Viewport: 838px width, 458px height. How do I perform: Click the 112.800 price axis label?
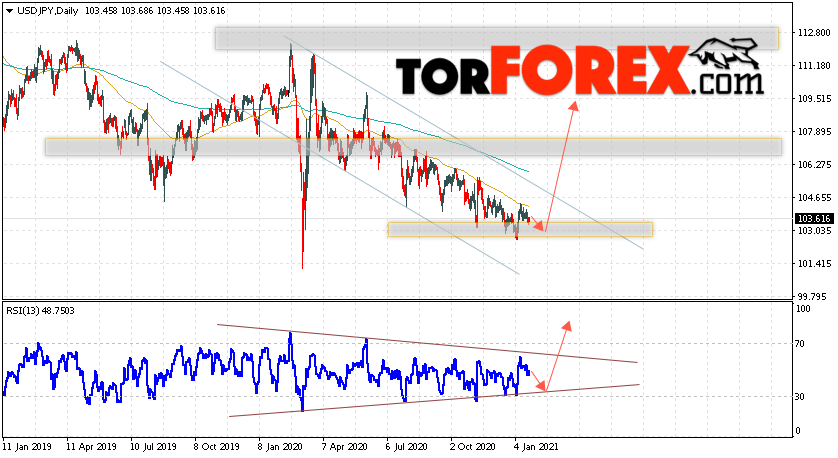click(814, 33)
